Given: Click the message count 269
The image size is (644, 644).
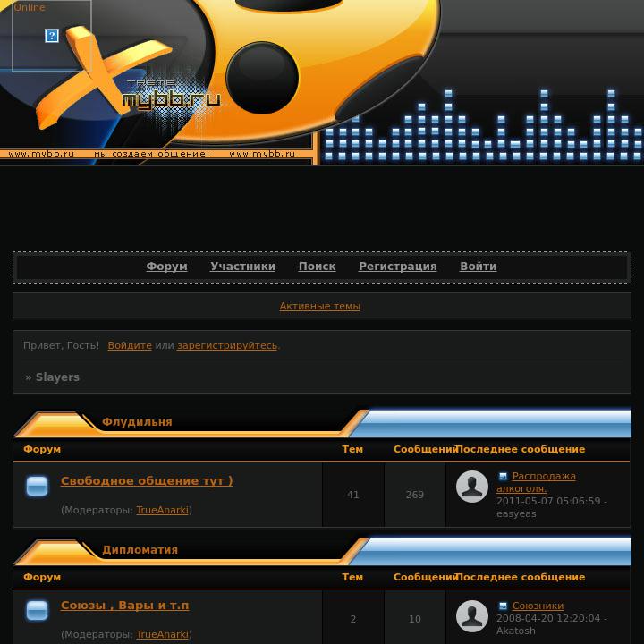Looking at the screenshot, I should point(415,495).
